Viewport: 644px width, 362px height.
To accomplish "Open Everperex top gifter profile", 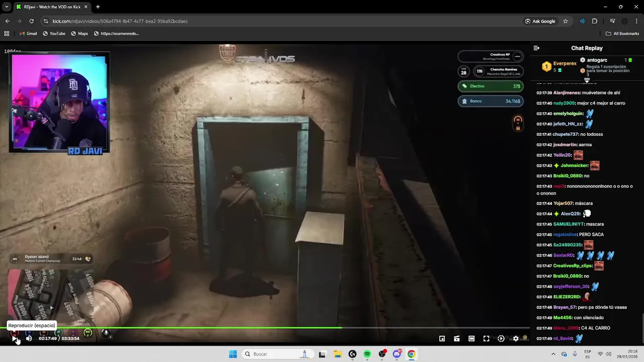I will tap(565, 64).
